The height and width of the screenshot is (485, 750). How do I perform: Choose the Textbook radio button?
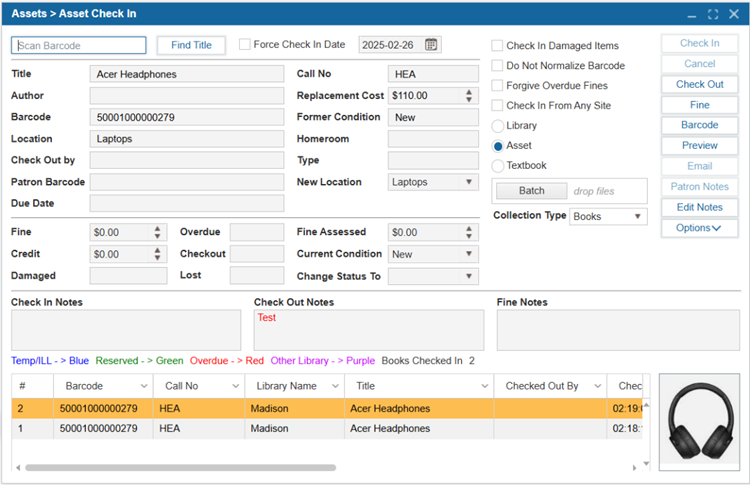click(x=497, y=166)
